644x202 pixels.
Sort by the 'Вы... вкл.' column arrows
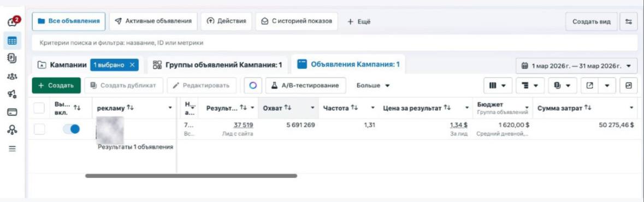tap(77, 108)
